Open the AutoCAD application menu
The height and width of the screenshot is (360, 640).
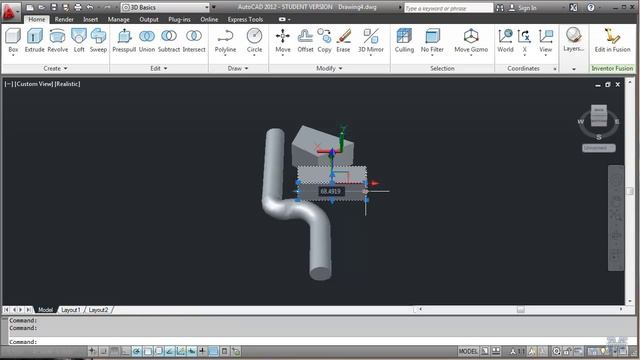tap(10, 11)
